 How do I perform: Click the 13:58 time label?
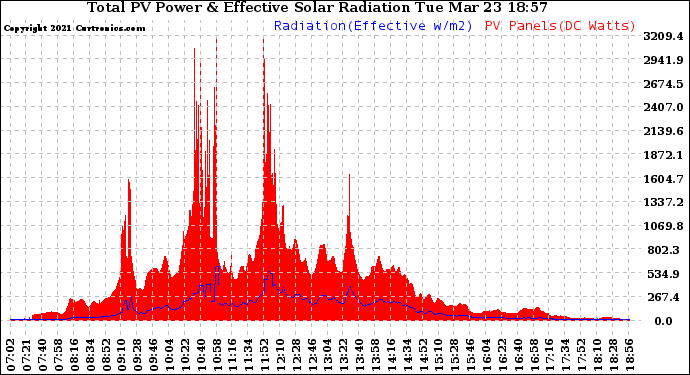coord(375,355)
